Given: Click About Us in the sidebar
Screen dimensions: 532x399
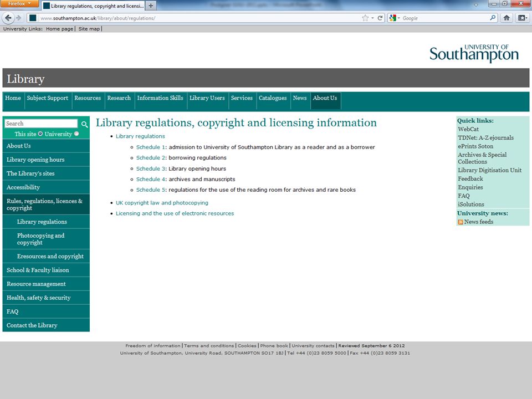Looking at the screenshot, I should [46, 146].
